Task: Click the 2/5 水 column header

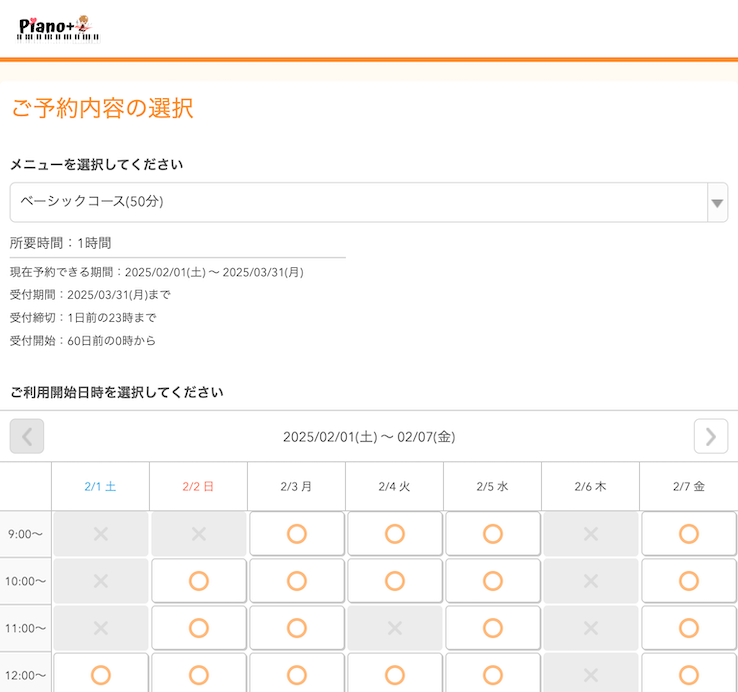Action: (492, 486)
